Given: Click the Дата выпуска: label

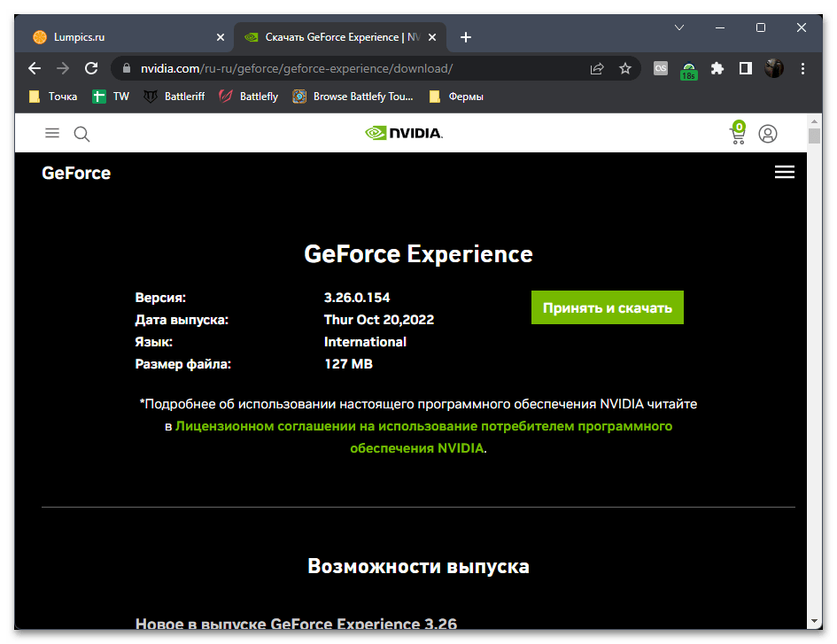Looking at the screenshot, I should coord(182,320).
